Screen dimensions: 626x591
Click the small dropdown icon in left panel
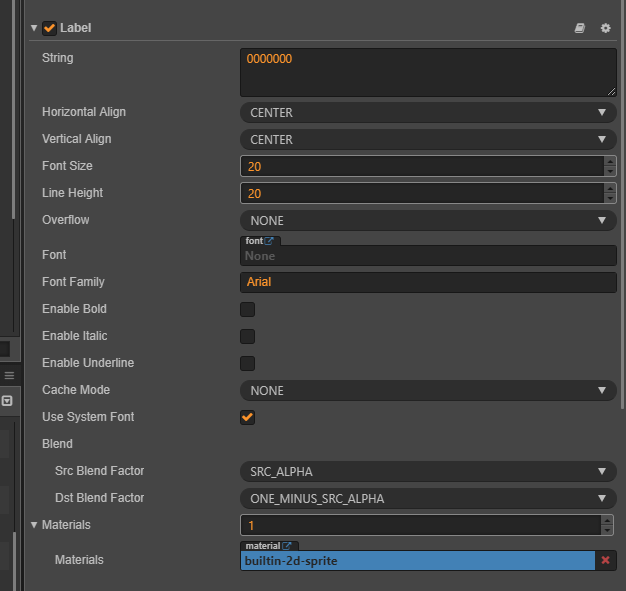pyautogui.click(x=7, y=400)
